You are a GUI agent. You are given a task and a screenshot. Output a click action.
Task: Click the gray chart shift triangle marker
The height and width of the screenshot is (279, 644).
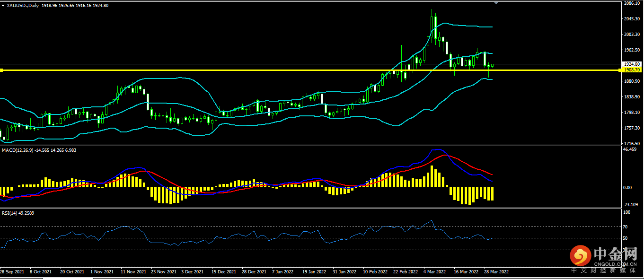(496, 3)
